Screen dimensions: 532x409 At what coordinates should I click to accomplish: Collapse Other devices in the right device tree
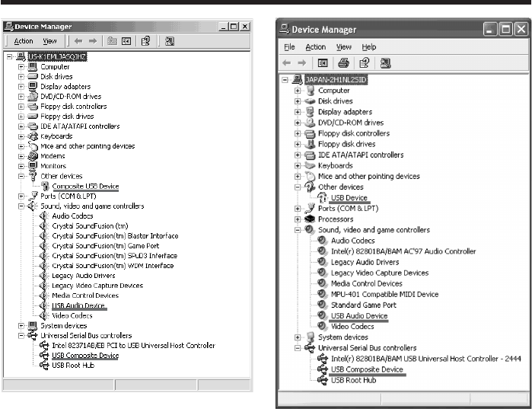point(298,187)
